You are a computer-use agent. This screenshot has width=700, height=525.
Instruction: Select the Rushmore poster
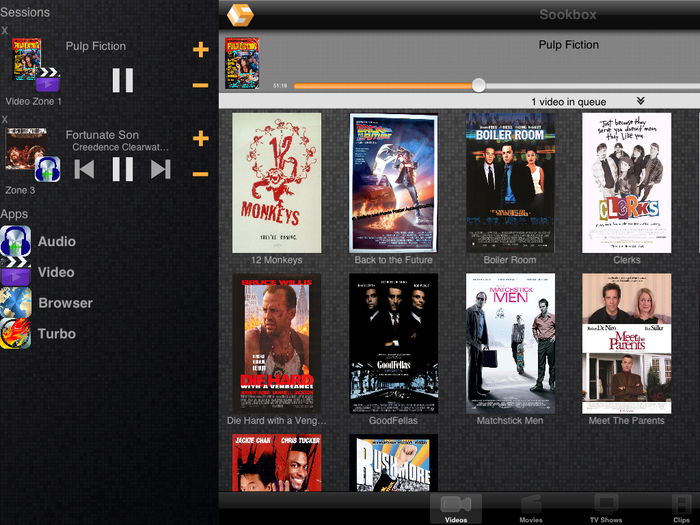click(x=393, y=462)
